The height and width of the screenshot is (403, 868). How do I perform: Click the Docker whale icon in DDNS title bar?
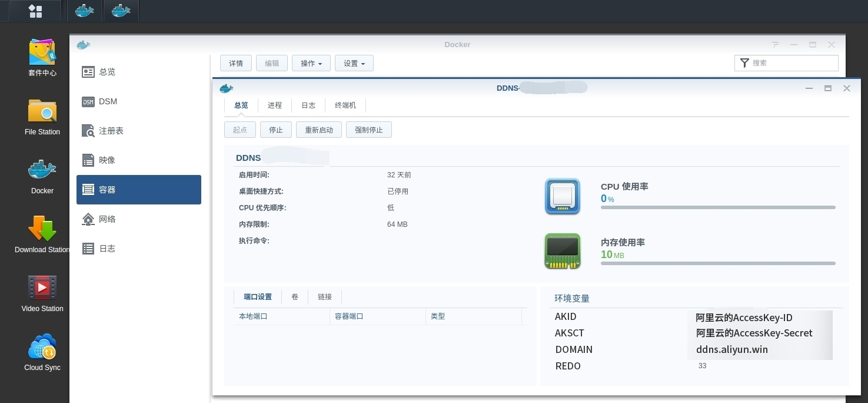(226, 88)
